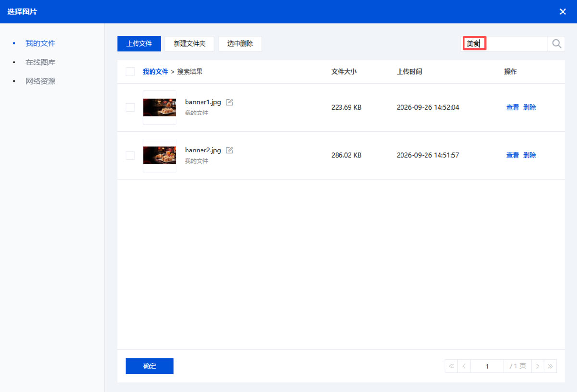Go to next page arrow

(x=538, y=366)
